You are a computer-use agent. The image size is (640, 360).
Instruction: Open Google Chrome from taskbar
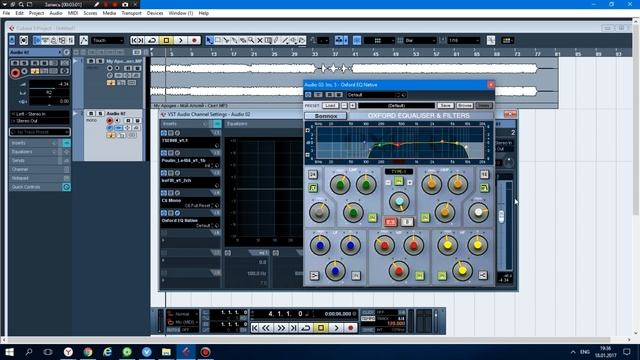[x=88, y=351]
